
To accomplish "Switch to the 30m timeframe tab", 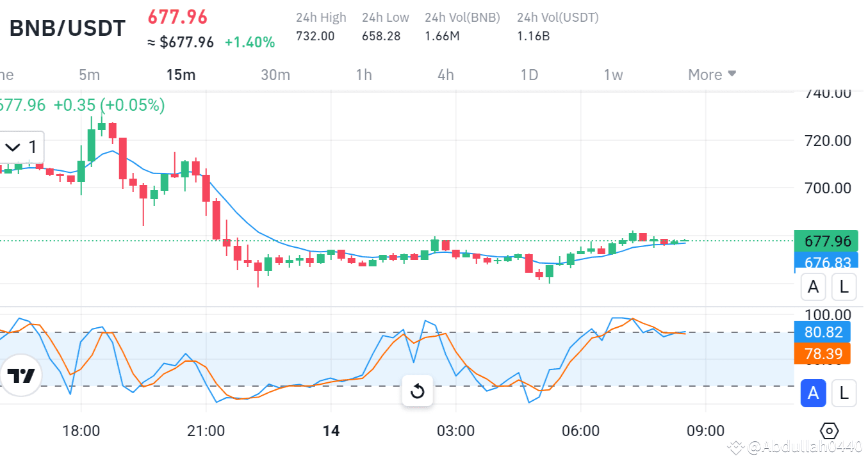I will tap(275, 75).
